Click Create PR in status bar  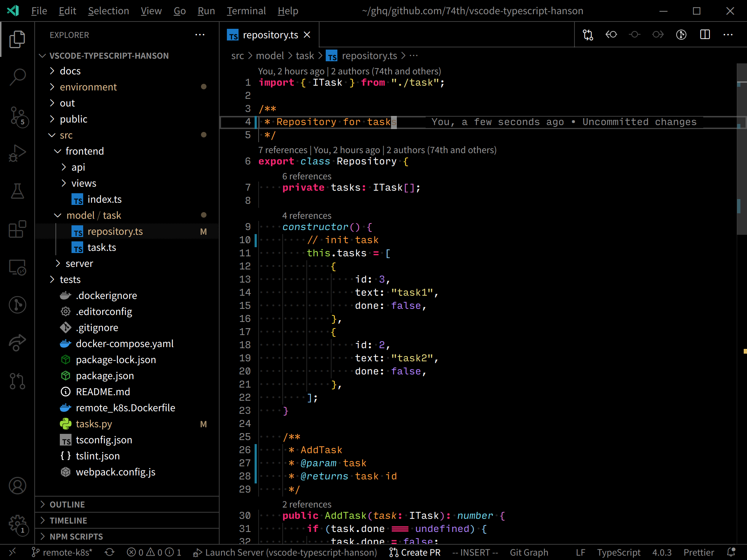pos(415,552)
